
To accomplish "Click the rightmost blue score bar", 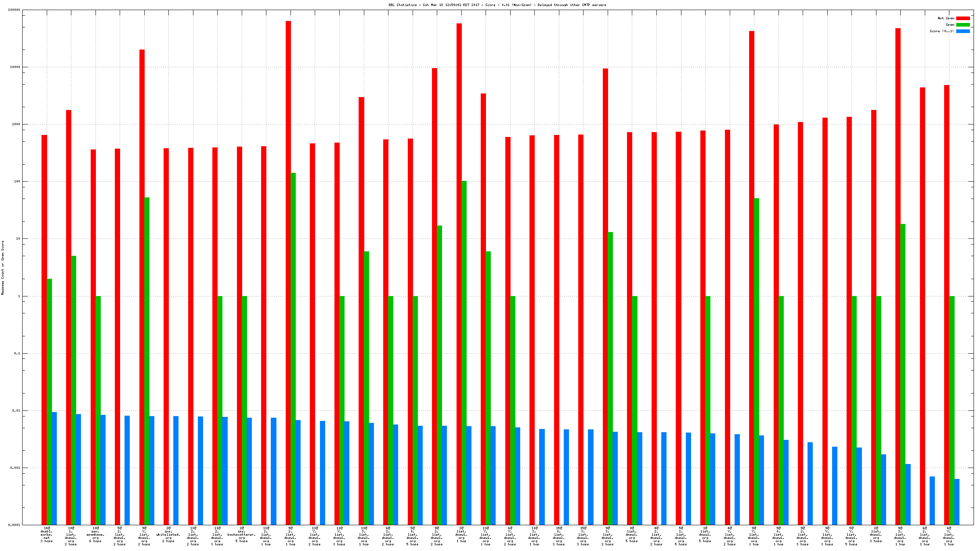I will (x=957, y=501).
